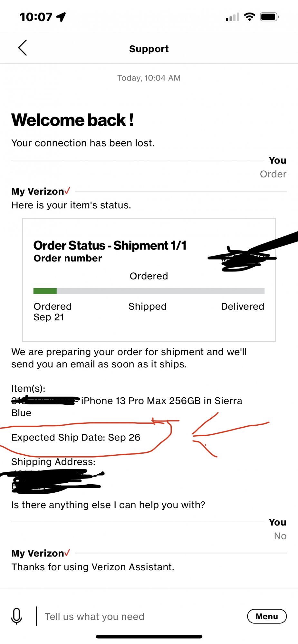Tap the home indicator bar
Viewport: 298px width, 644px height.
[149, 637]
